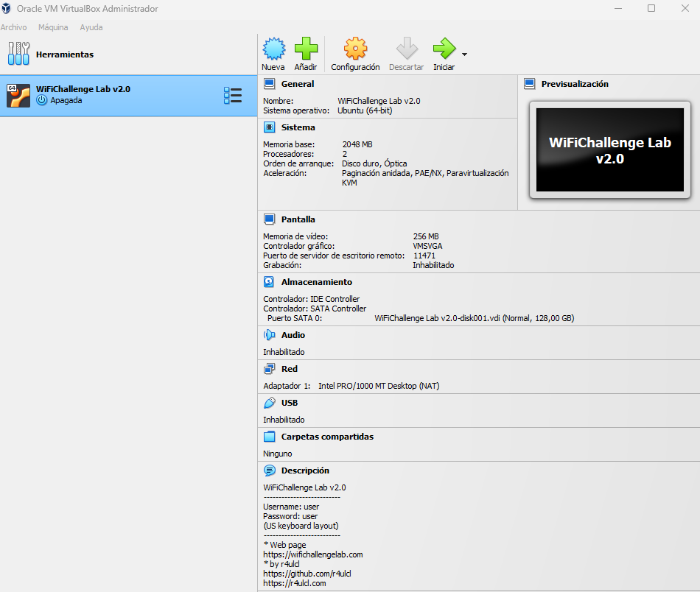Viewport: 700px width, 592px height.
Task: Open WiFiChallenge Lab machine menu list icon
Action: click(233, 96)
